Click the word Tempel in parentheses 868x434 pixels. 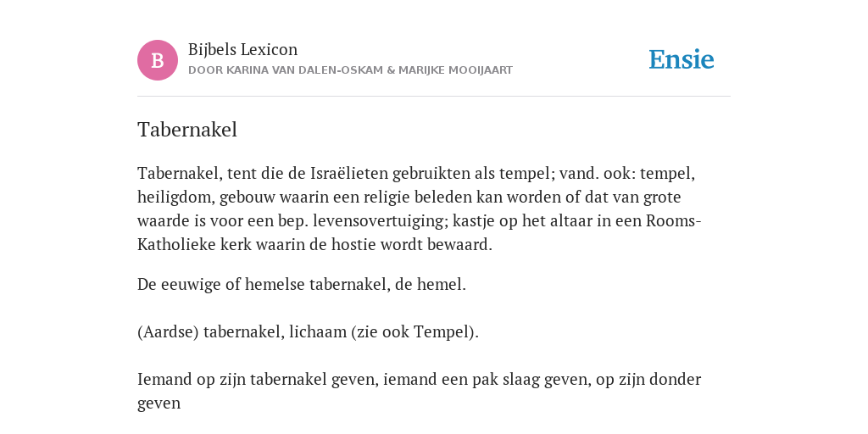coord(441,332)
